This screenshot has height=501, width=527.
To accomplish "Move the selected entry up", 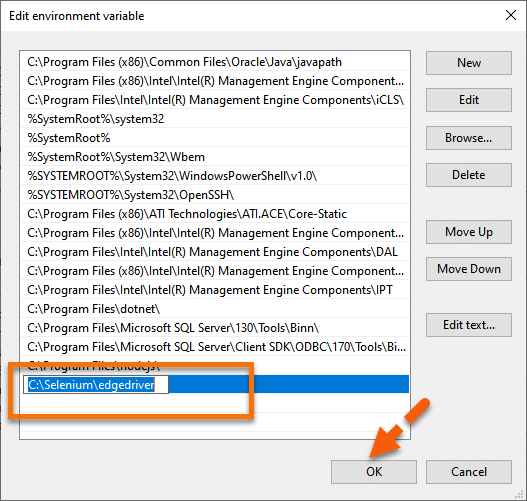I will (469, 232).
